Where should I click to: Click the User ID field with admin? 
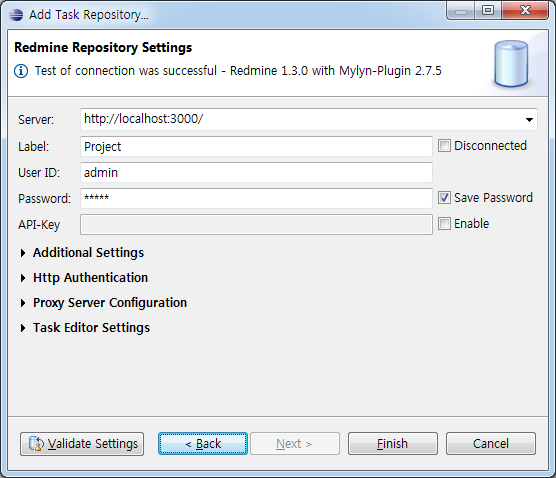tap(256, 173)
